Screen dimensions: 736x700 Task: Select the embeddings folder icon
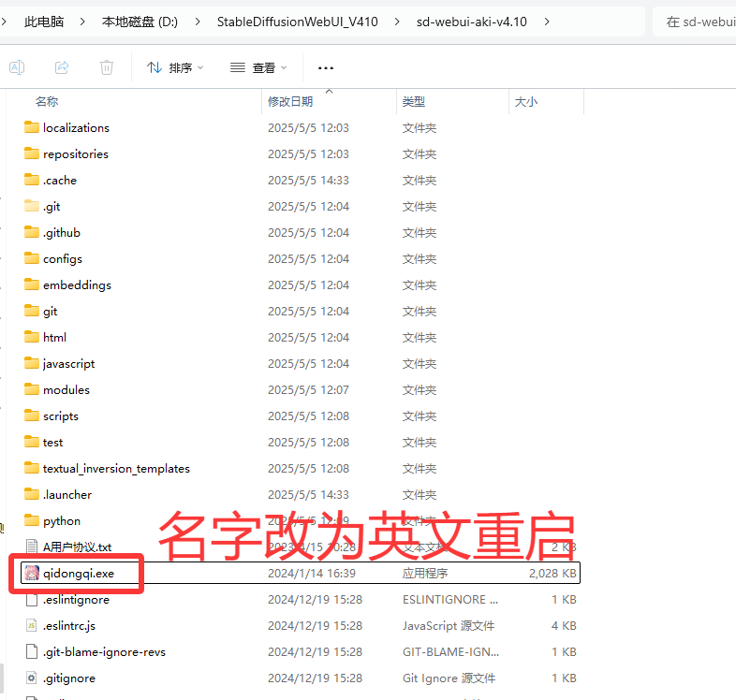(x=32, y=284)
